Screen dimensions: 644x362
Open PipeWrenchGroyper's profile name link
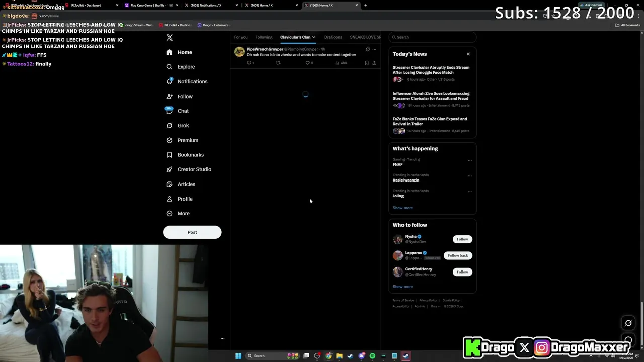pos(265,49)
